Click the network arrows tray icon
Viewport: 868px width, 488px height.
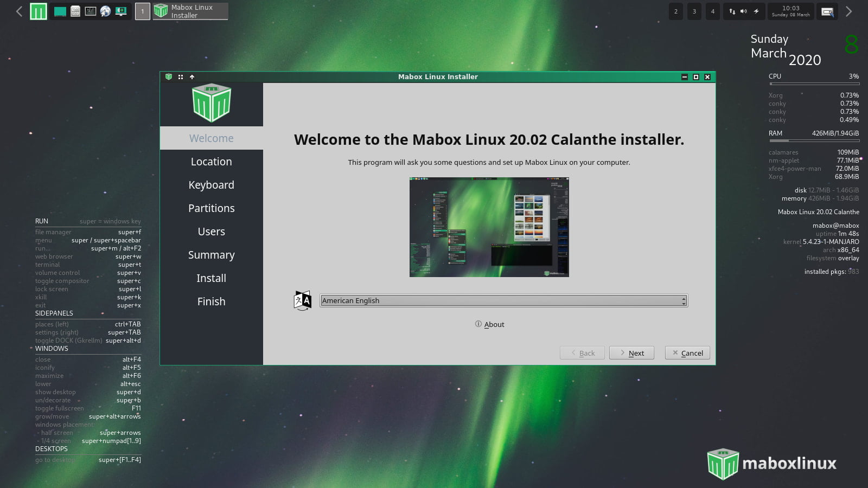point(732,11)
